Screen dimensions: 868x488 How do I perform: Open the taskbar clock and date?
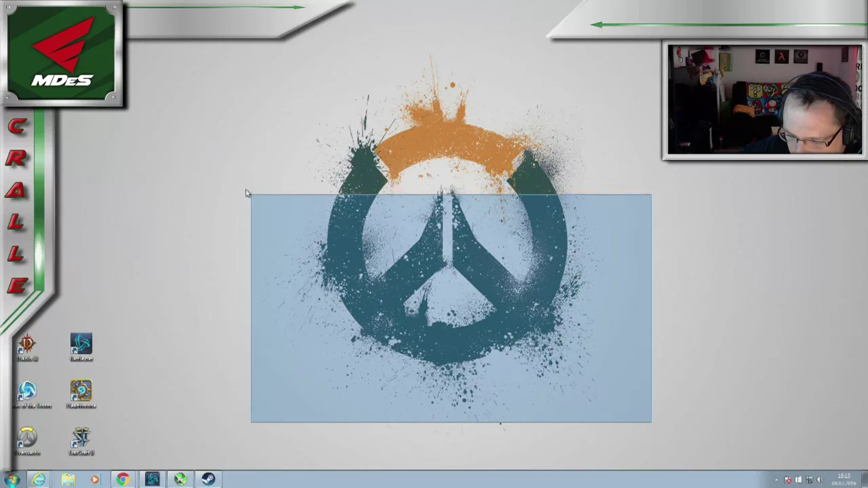pyautogui.click(x=844, y=480)
